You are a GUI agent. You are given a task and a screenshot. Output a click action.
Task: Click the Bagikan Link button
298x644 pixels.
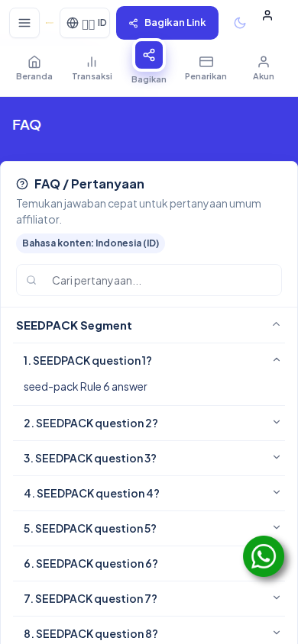coord(167,23)
